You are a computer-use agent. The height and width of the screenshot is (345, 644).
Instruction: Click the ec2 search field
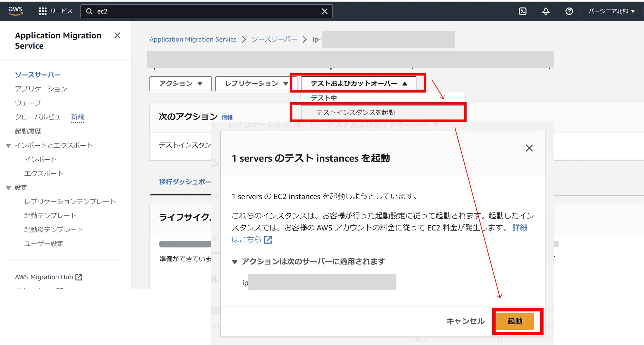(x=206, y=11)
